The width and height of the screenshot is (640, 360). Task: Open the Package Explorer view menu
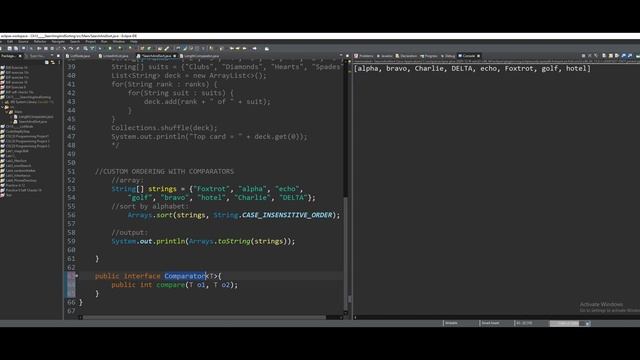59,62
